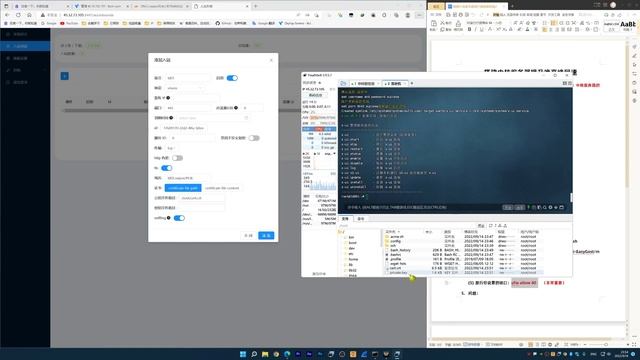Click the public key file path field
Image resolution: width=640 pixels, height=360 pixels.
click(x=202, y=198)
